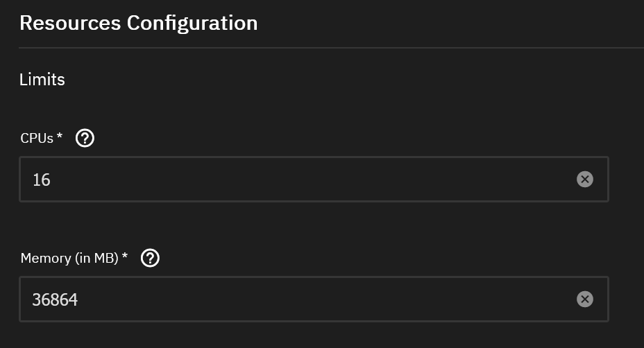This screenshot has height=348, width=644.
Task: Clear the CPUs value with X icon
Action: click(585, 180)
